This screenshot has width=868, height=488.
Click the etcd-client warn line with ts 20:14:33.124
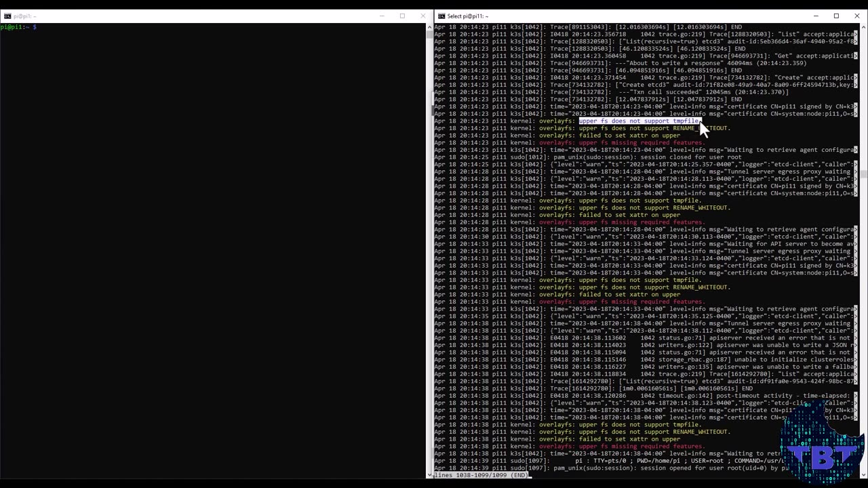coord(646,258)
